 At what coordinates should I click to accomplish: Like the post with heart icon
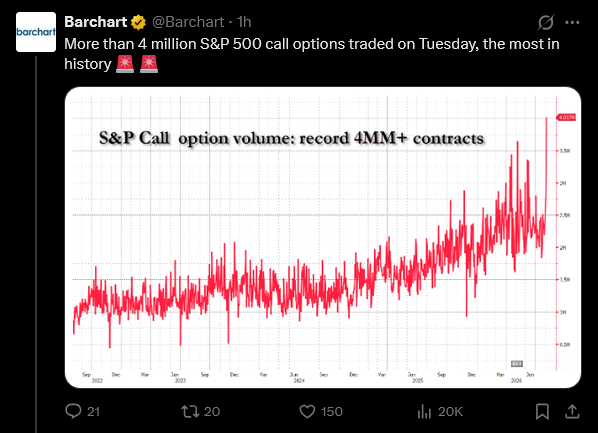tap(307, 412)
